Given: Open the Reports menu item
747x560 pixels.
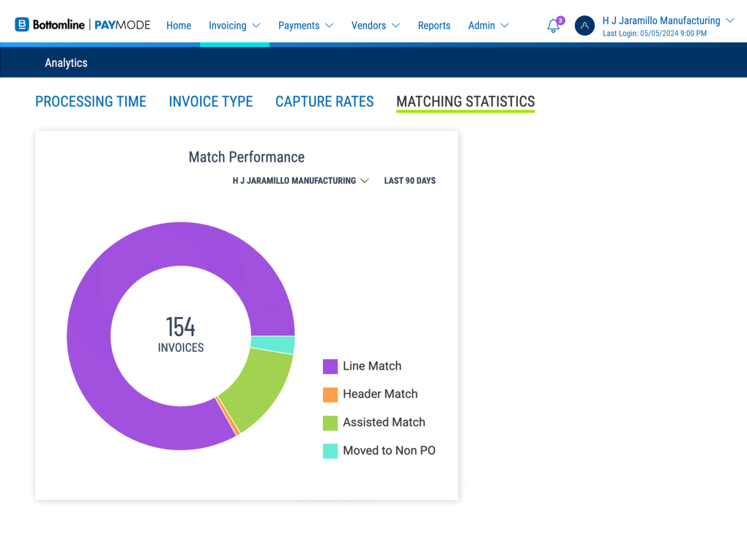Looking at the screenshot, I should [434, 26].
